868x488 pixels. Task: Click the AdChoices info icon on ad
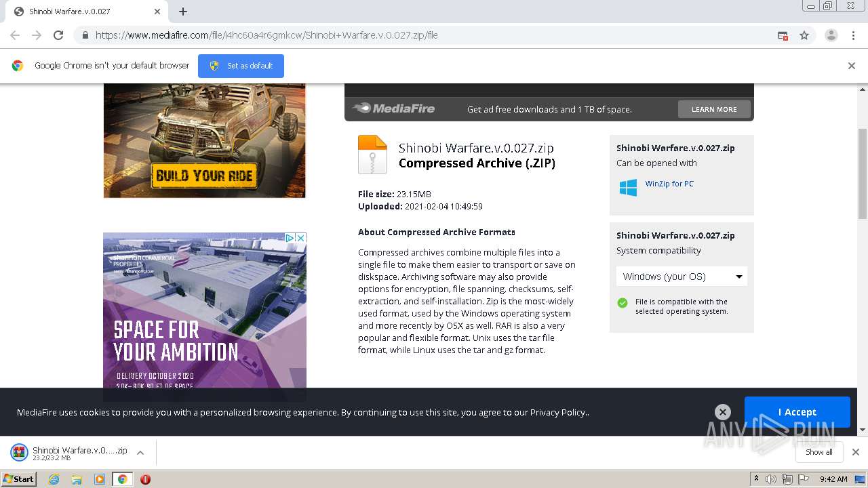(x=290, y=238)
